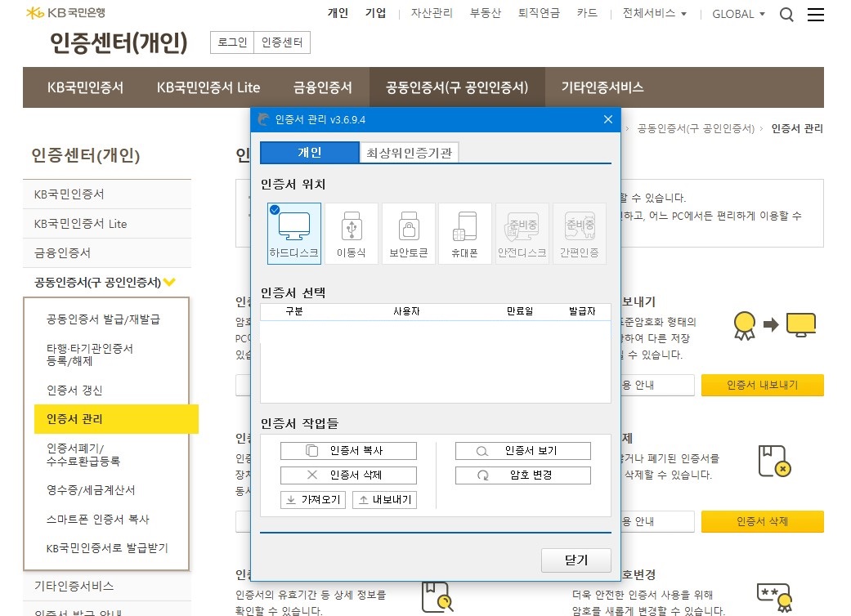Open the KB국민인증서 Lite navigation tab

(x=208, y=87)
